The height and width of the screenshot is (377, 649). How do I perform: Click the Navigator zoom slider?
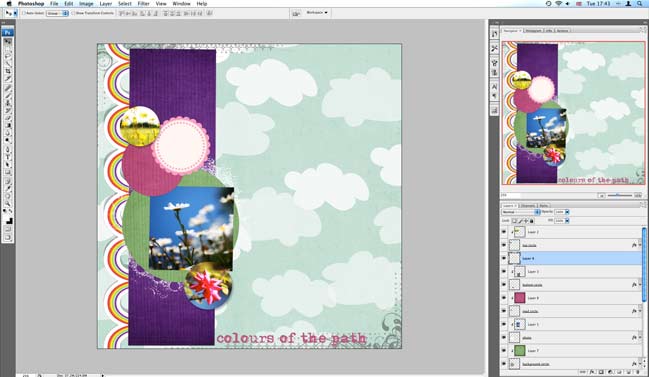click(x=619, y=195)
